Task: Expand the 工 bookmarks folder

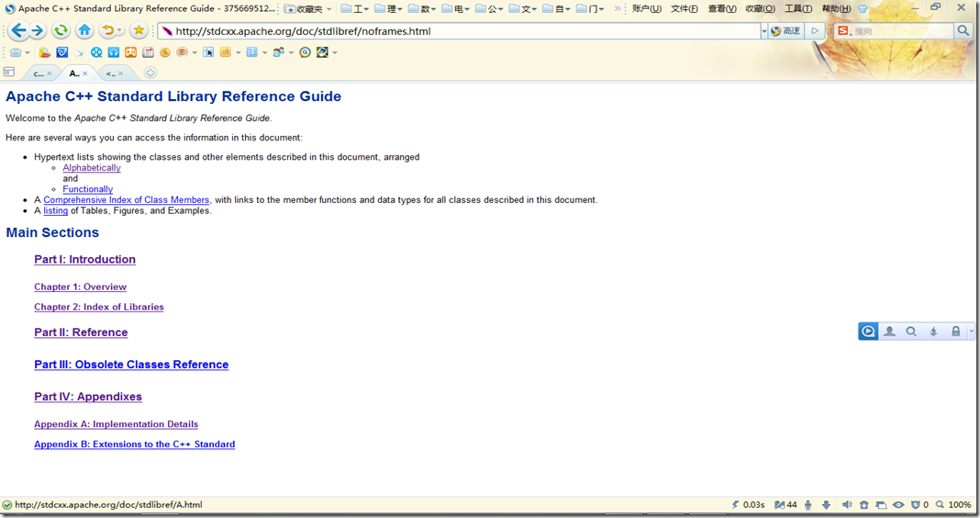Action: 354,9
